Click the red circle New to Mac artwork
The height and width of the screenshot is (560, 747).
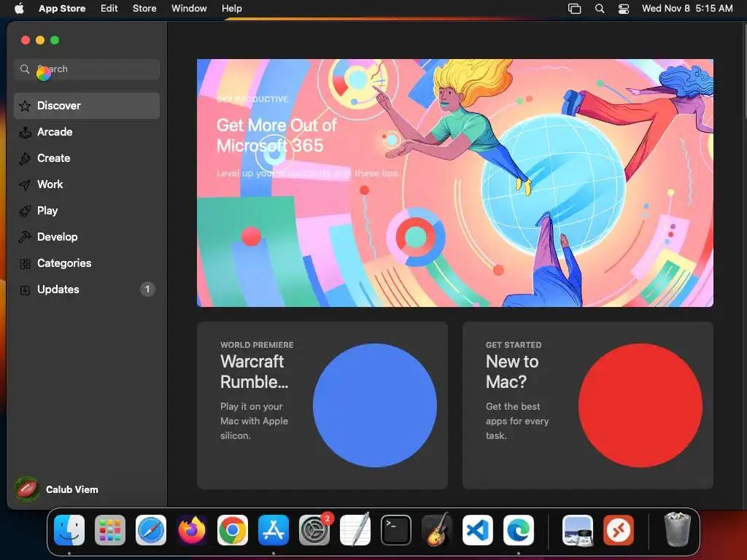pos(640,405)
